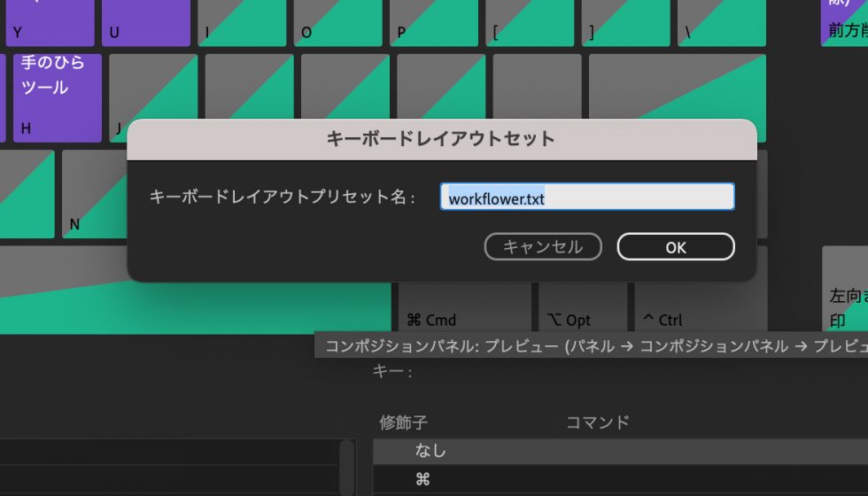The width and height of the screenshot is (868, 496).
Task: Select the U key on the keyboard layout
Action: point(146,22)
